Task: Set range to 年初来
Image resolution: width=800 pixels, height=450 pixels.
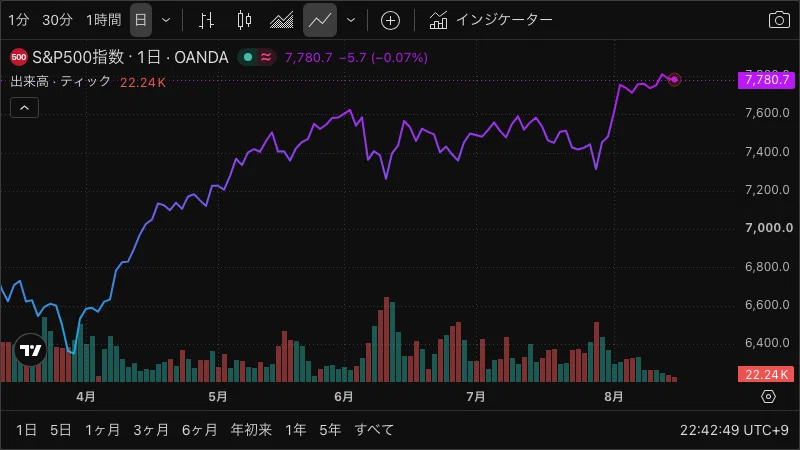Action: click(x=251, y=430)
